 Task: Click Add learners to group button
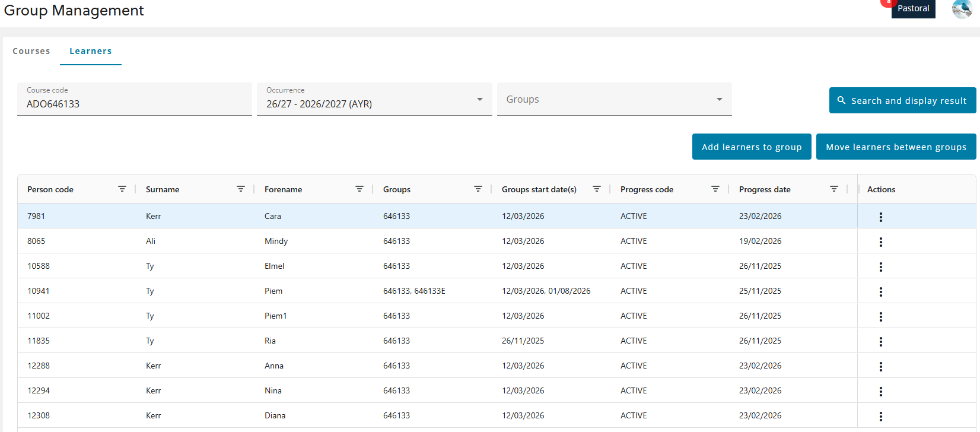coord(752,147)
